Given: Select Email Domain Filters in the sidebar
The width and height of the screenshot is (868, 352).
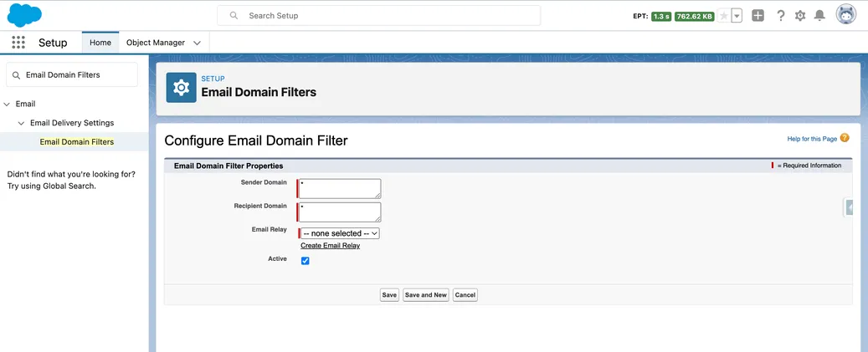Looking at the screenshot, I should tap(77, 142).
